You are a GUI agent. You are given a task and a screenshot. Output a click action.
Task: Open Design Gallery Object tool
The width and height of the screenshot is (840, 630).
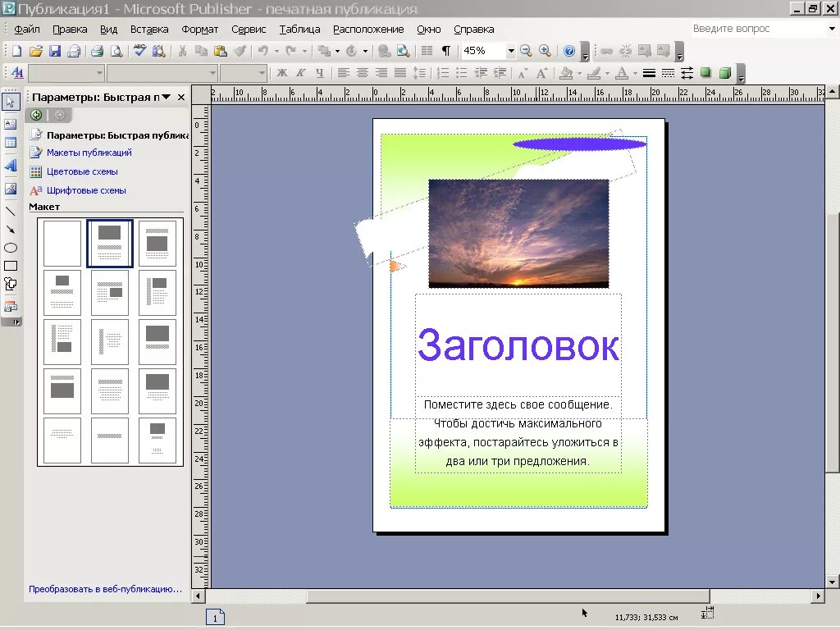click(x=11, y=307)
